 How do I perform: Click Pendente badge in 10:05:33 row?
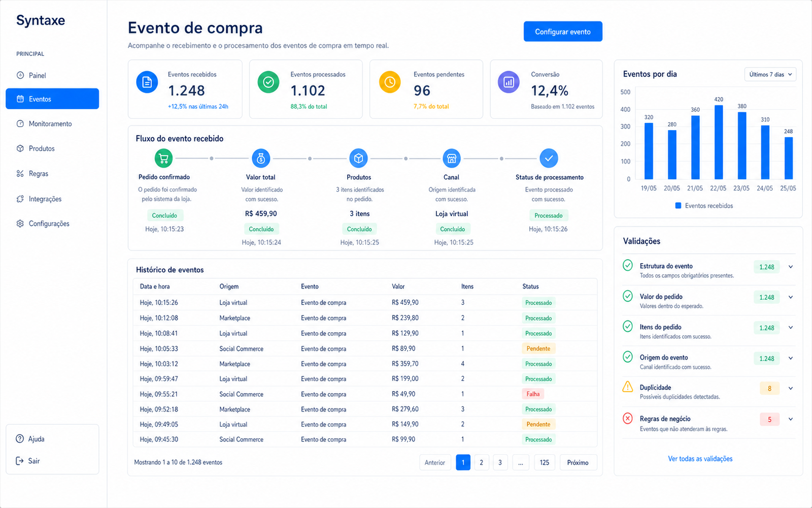pos(538,348)
